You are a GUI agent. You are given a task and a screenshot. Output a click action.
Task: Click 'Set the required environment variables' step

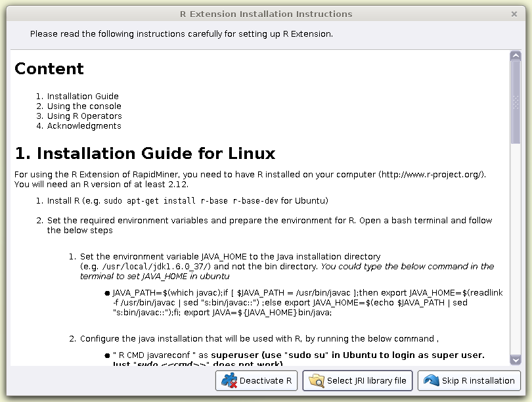click(269, 225)
